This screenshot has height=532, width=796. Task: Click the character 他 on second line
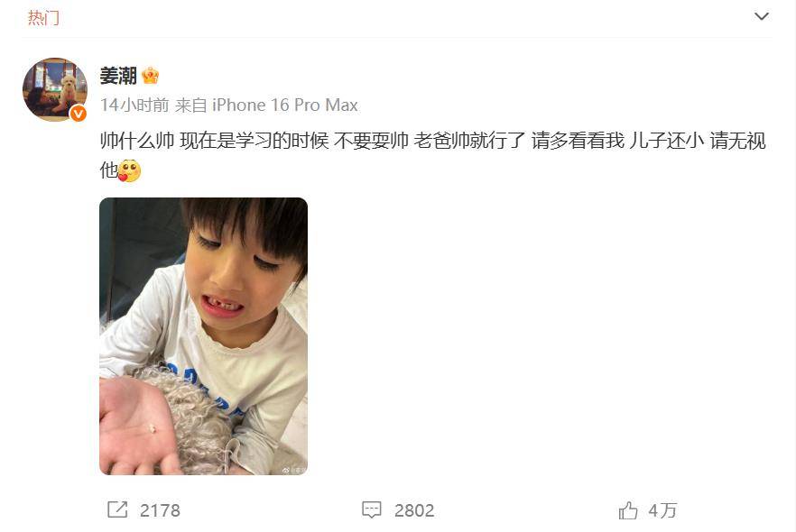point(109,170)
